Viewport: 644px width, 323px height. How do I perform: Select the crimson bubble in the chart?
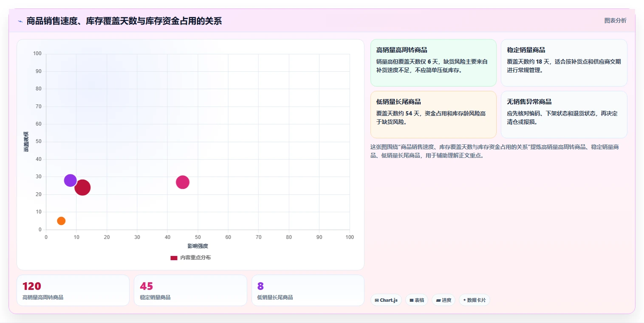82,187
